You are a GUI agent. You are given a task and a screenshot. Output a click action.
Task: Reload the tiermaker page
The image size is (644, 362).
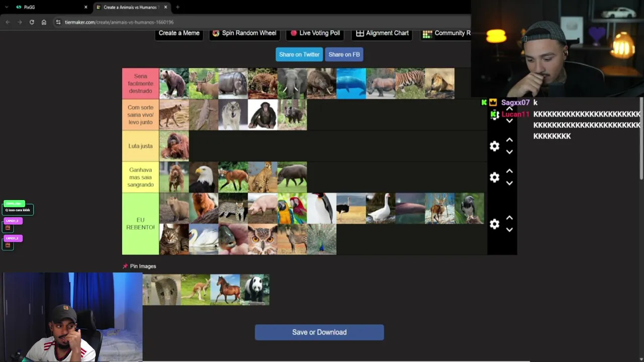coord(32,22)
